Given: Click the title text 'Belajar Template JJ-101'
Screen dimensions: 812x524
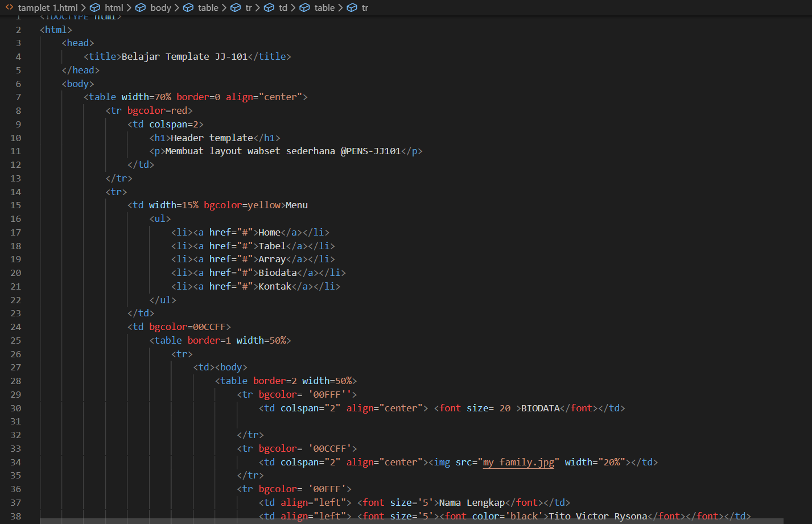Looking at the screenshot, I should coord(184,56).
